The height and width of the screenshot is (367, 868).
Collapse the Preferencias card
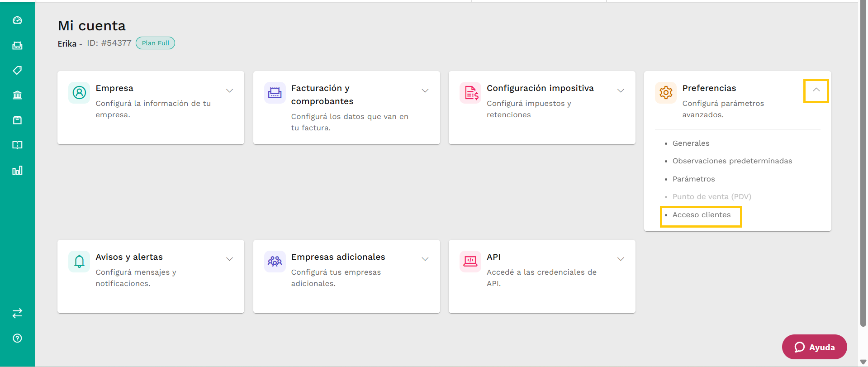click(816, 90)
